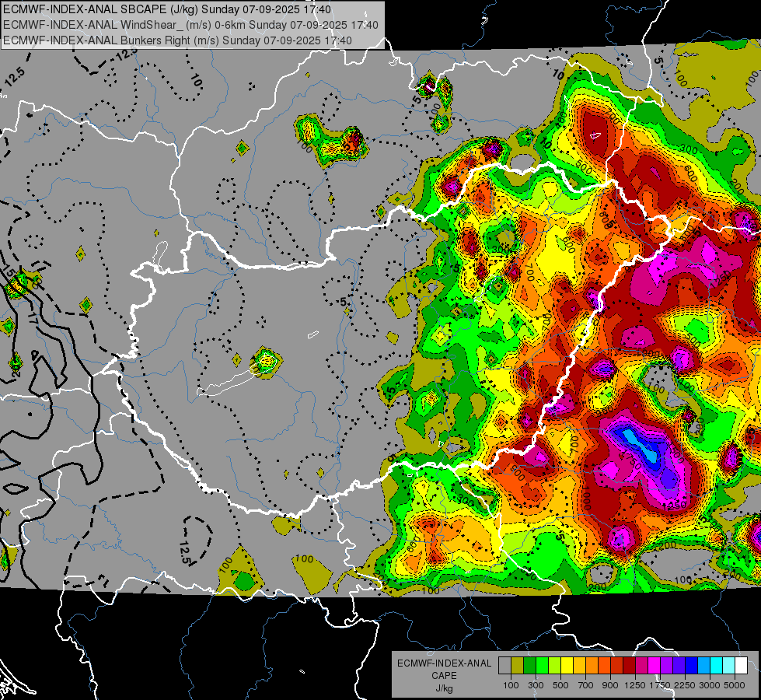The image size is (761, 700).
Task: Click the sky blue swatch left of 3000
Action: point(703,665)
